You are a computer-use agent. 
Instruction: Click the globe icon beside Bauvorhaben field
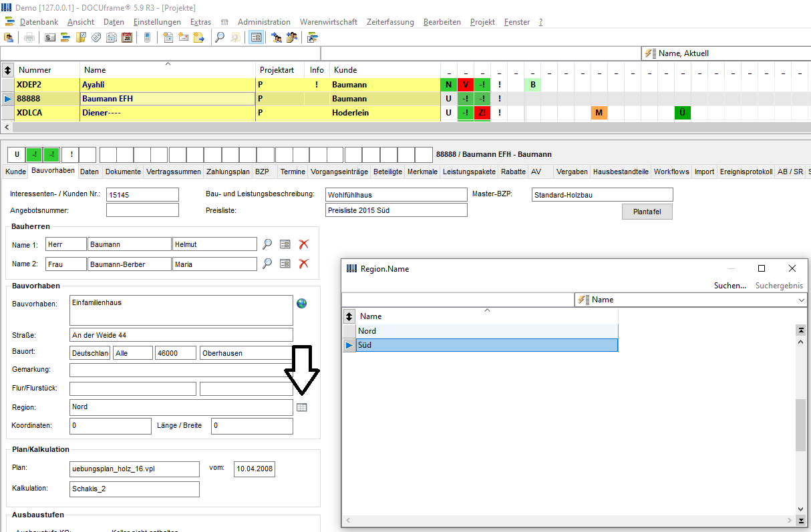click(302, 303)
